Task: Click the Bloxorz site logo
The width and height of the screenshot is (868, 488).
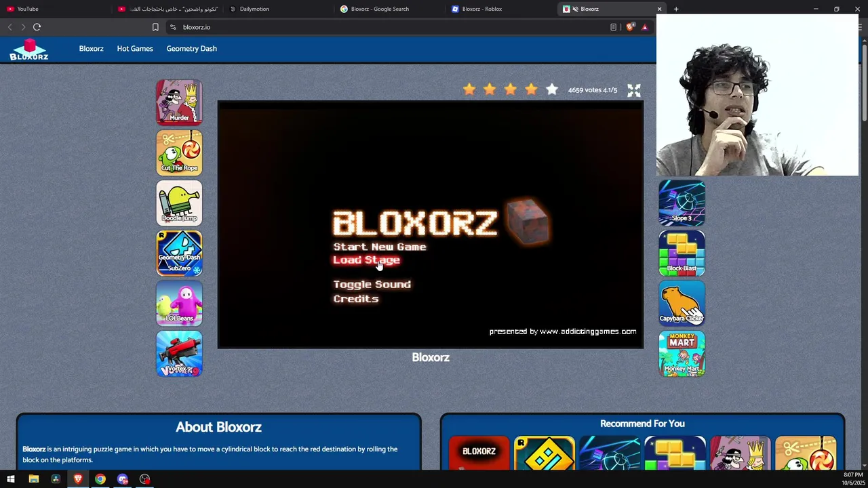Action: click(29, 49)
